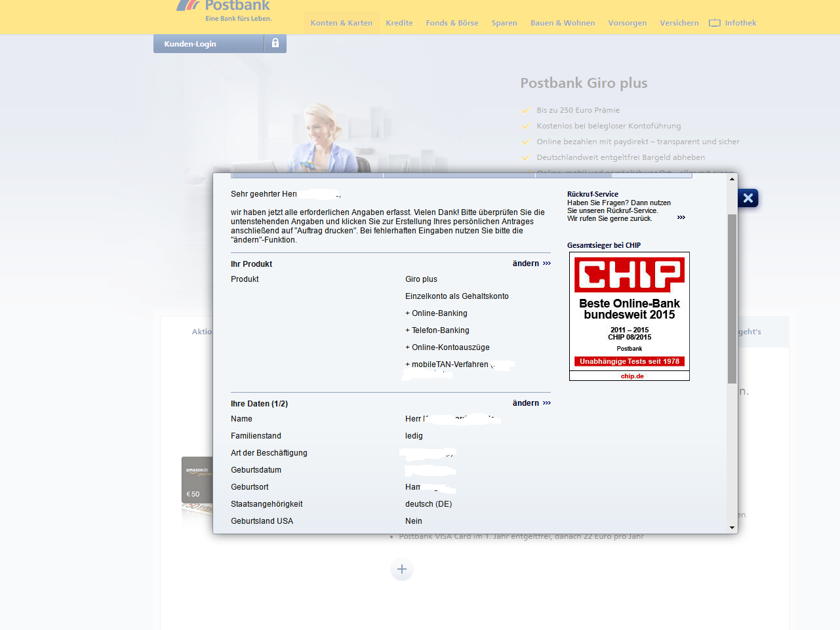Click the ledig value
Image resolution: width=840 pixels, height=630 pixels.
pyautogui.click(x=414, y=436)
